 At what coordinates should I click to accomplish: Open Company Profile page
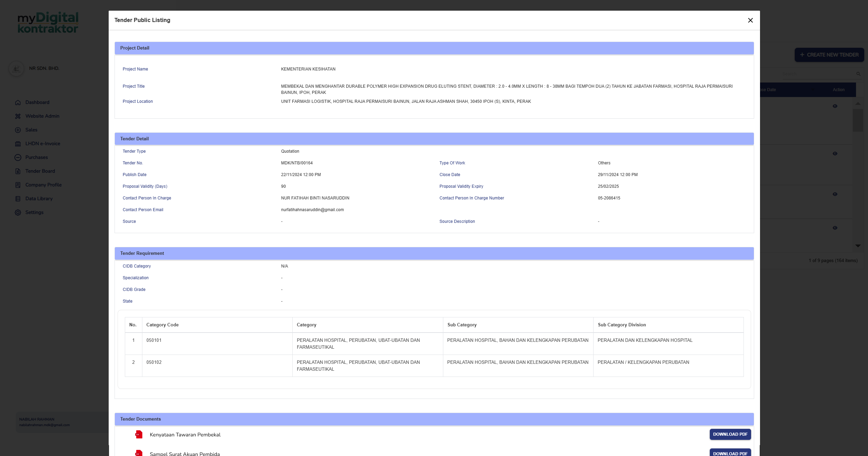point(43,185)
